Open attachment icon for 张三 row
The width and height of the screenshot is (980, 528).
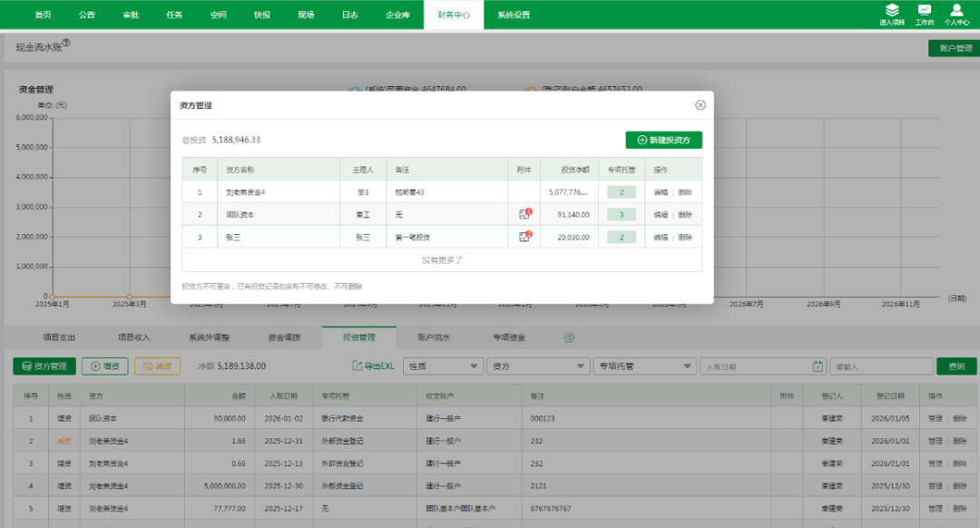tap(524, 237)
